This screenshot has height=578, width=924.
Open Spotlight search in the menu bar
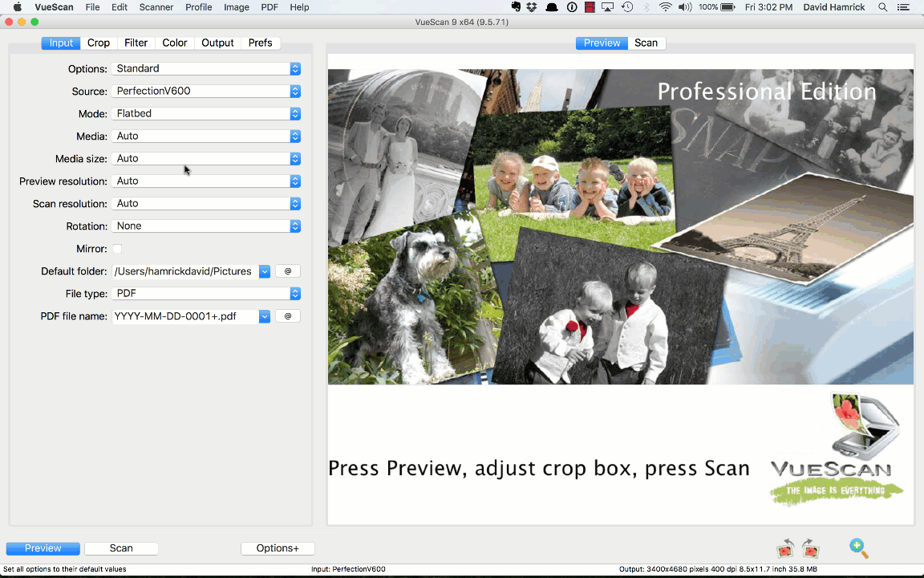point(882,7)
